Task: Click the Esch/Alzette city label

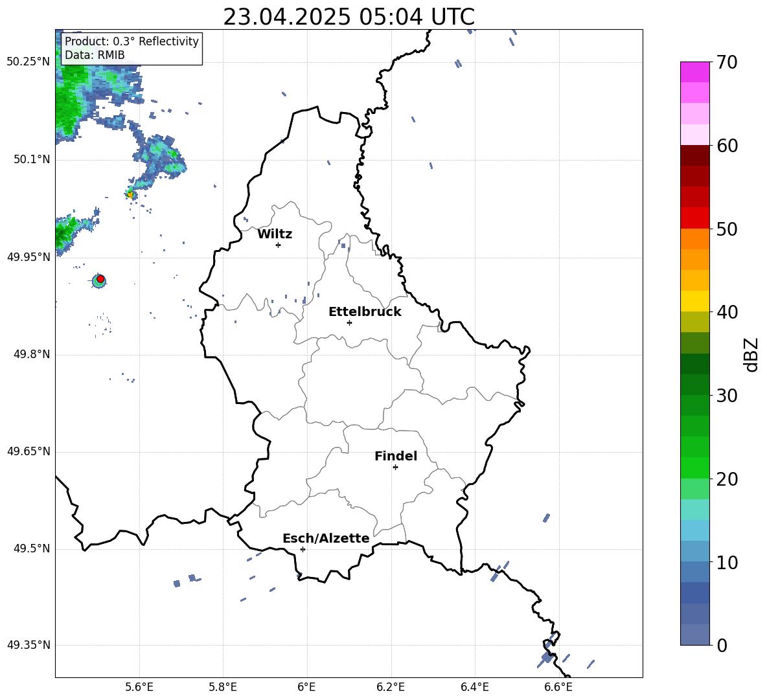Action: (x=326, y=539)
